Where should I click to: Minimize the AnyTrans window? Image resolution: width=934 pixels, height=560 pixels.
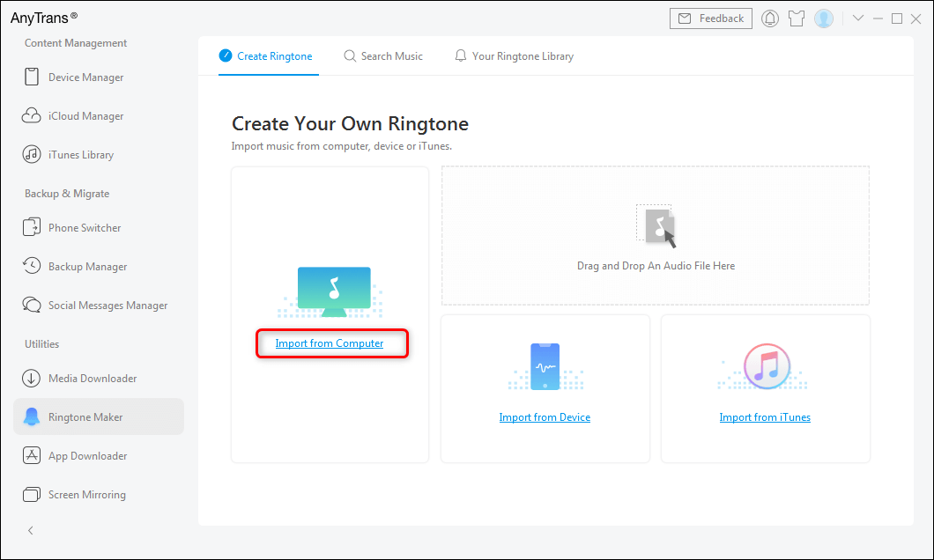point(878,18)
